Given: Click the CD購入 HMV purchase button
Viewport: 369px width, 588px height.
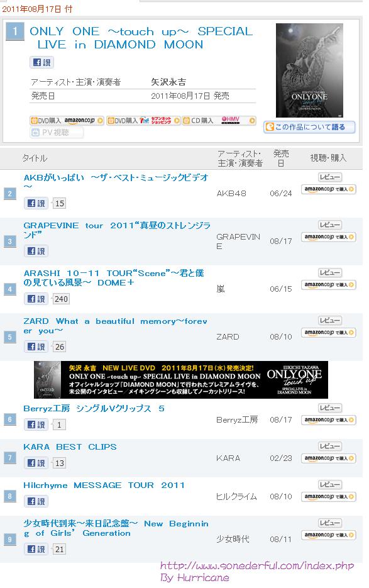Looking at the screenshot, I should [x=219, y=121].
